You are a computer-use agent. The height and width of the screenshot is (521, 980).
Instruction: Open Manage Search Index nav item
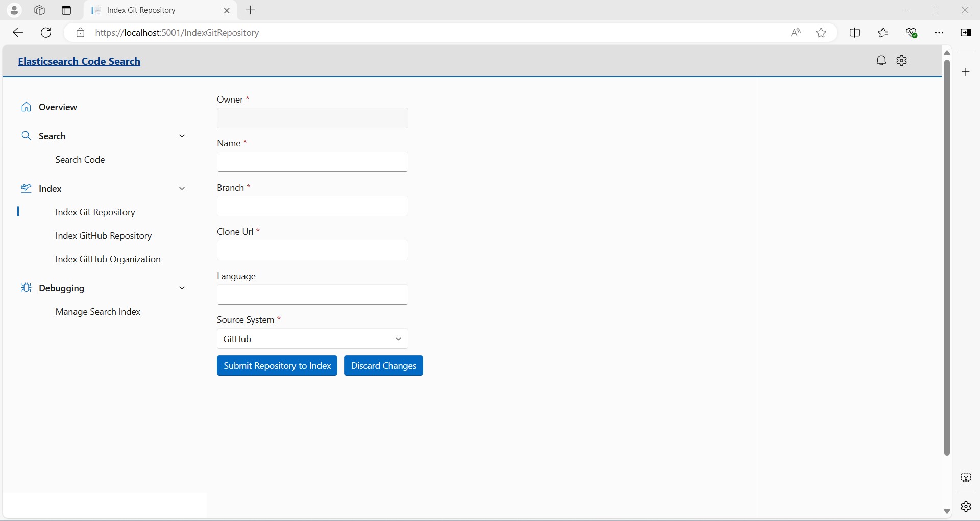click(98, 312)
